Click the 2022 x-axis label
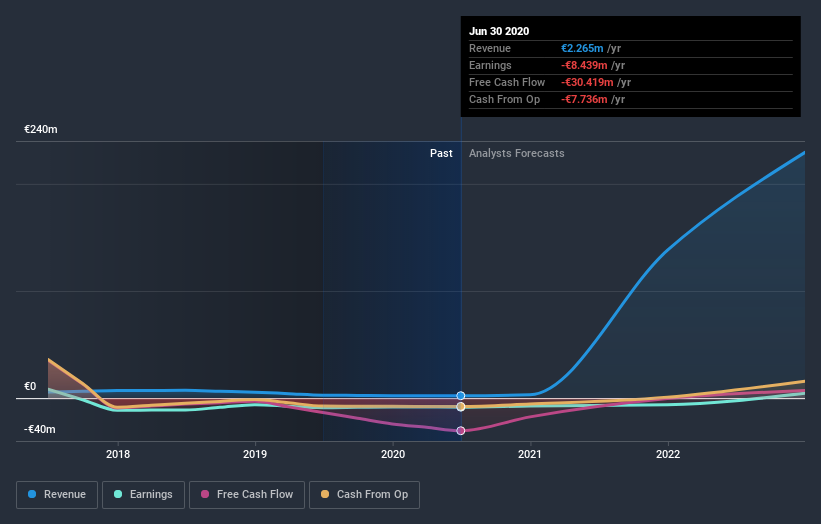This screenshot has height=524, width=821. (668, 454)
